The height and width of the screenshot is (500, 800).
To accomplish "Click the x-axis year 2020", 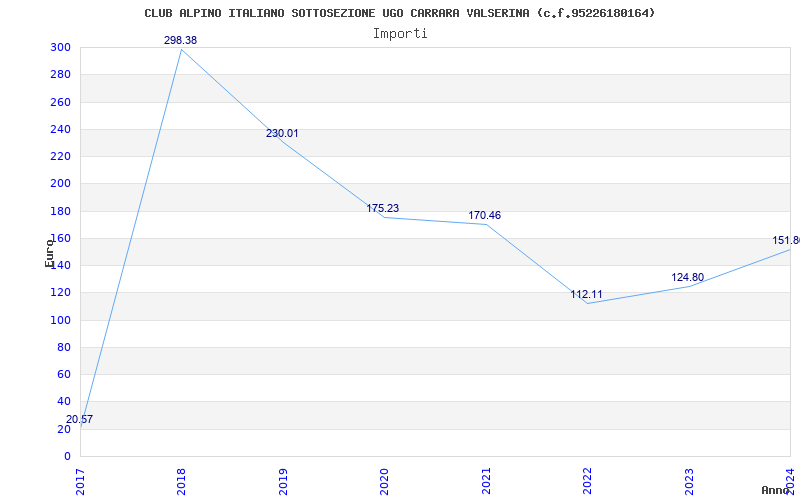I will (x=384, y=482).
